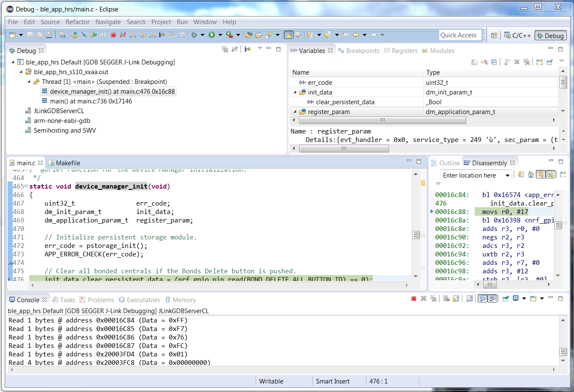Collapse the ble_app_hrs_s110_xxaa.out node
The image size is (574, 392).
pyautogui.click(x=21, y=72)
